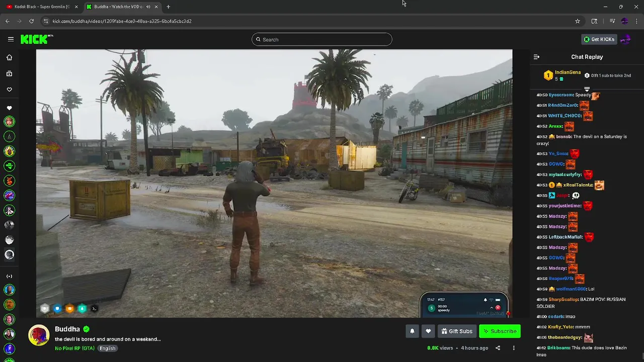
Task: Click the teal overlay icon in video
Action: click(x=82, y=309)
